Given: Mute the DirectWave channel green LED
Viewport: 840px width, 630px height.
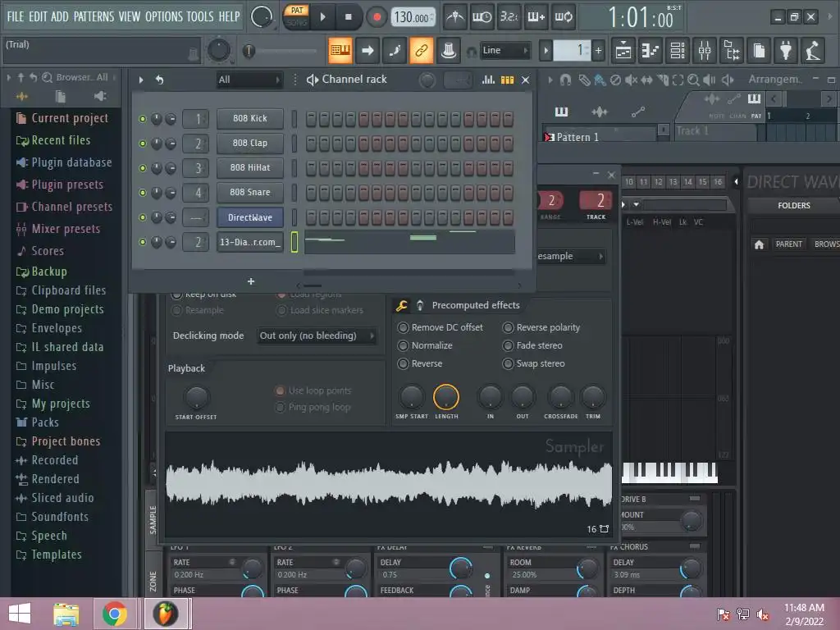Looking at the screenshot, I should 143,217.
